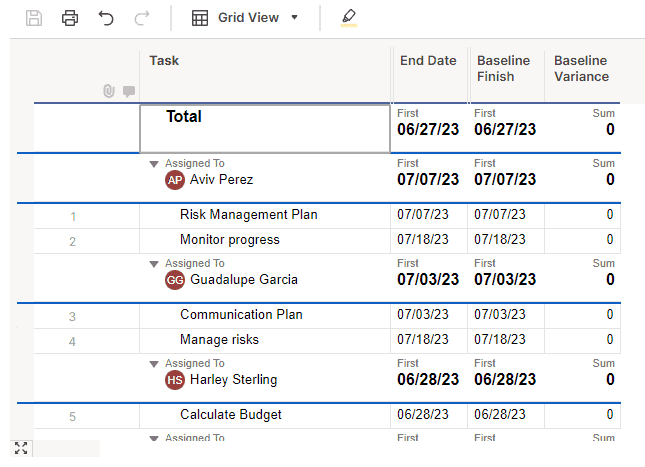Select the Risk Management Plan task cell
The height and width of the screenshot is (467, 645).
pyautogui.click(x=248, y=215)
